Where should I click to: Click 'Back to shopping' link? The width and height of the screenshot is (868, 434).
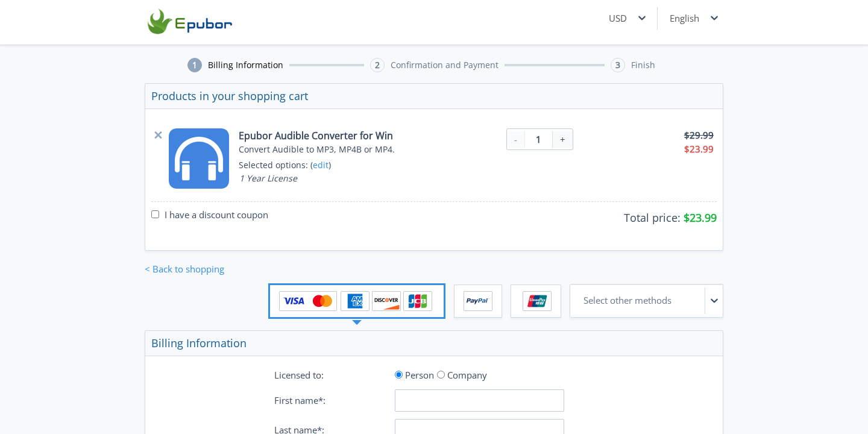pos(184,269)
